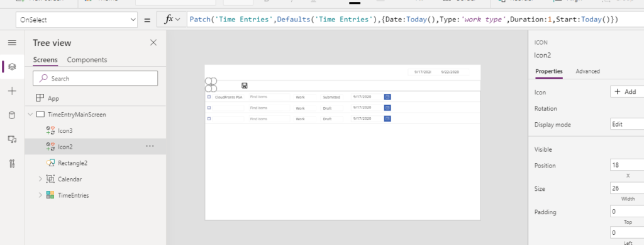
Task: Select Icon2 in the tree view
Action: coord(65,147)
